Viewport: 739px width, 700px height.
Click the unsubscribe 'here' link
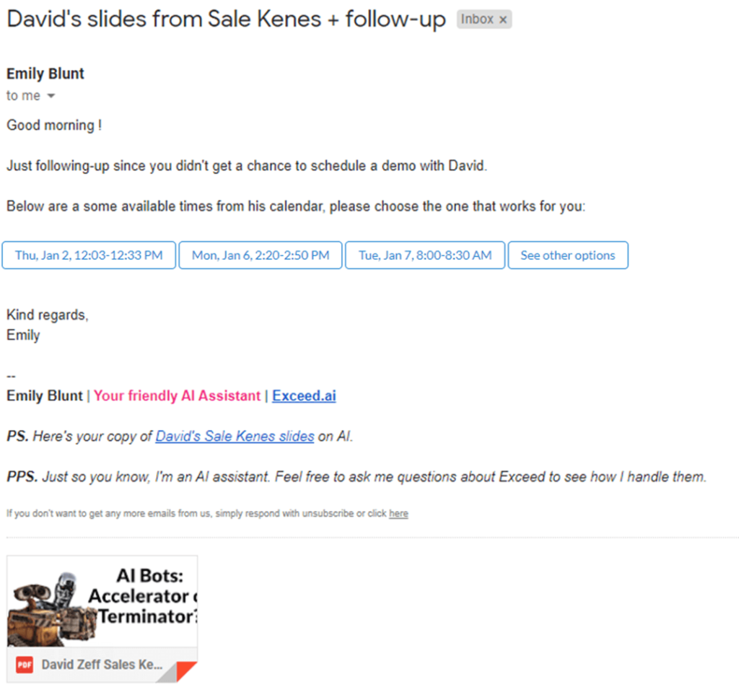click(398, 514)
